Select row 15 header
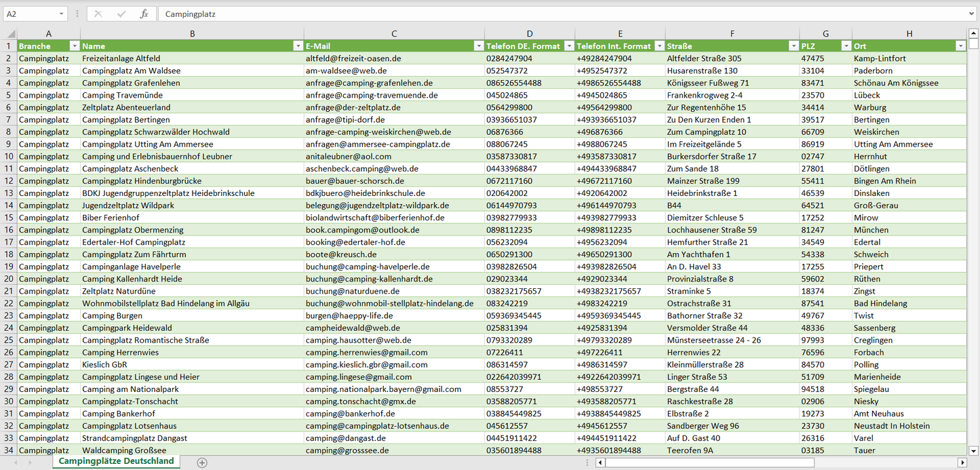The image size is (980, 470). [9, 218]
